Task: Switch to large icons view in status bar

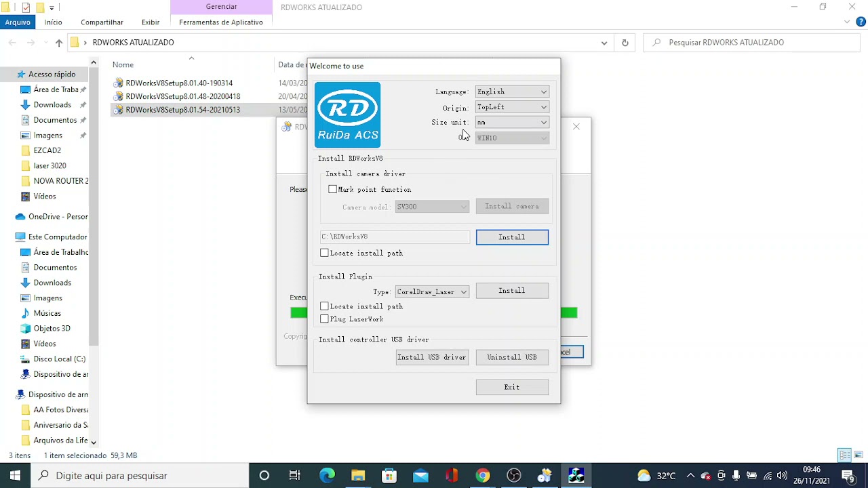Action: tap(859, 455)
